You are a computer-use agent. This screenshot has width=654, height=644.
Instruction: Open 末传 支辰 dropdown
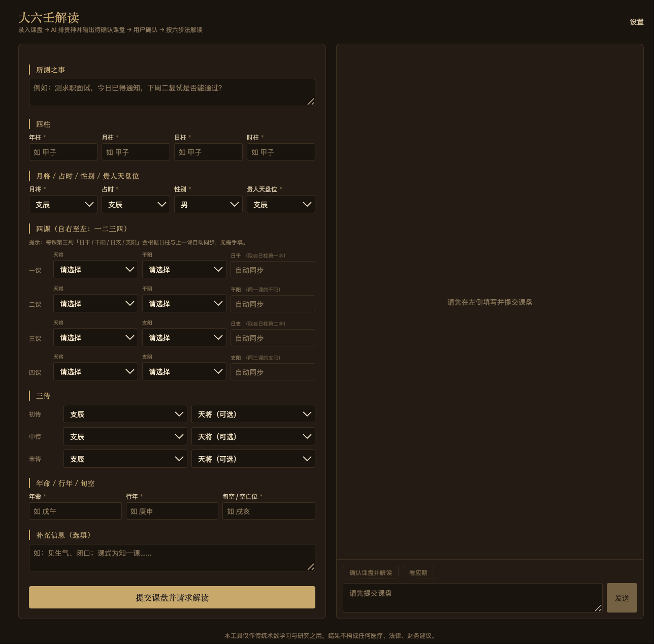(125, 459)
